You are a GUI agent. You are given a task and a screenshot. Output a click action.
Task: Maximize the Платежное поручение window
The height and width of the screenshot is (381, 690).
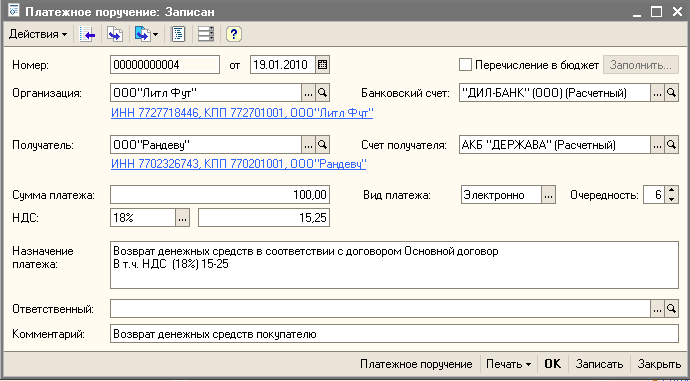656,12
